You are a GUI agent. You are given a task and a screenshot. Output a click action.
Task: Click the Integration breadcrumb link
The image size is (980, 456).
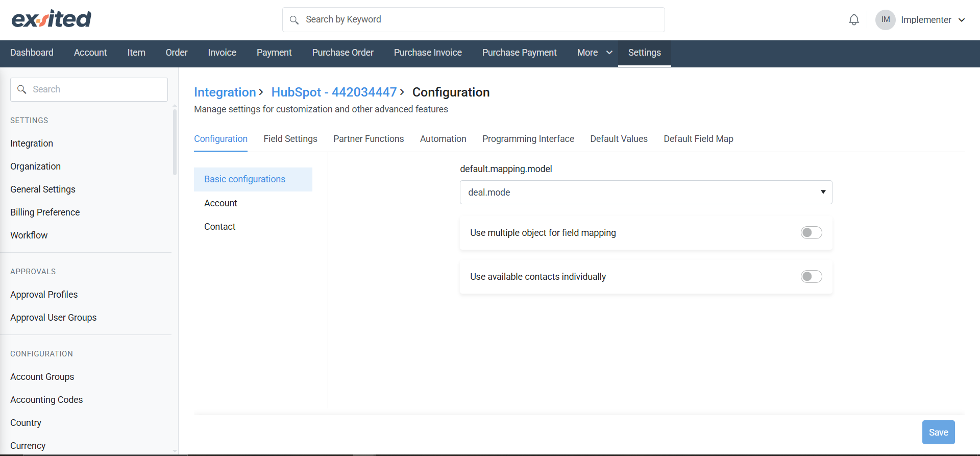pos(225,92)
